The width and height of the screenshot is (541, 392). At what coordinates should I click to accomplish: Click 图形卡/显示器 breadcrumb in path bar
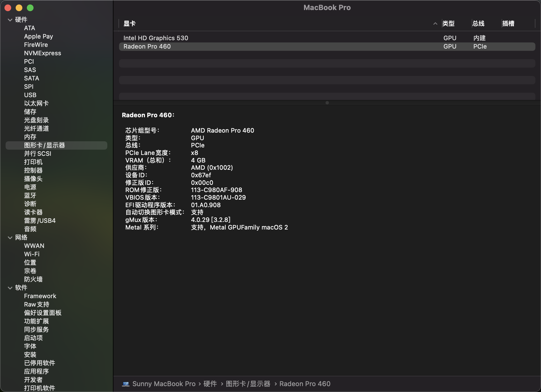pyautogui.click(x=248, y=384)
